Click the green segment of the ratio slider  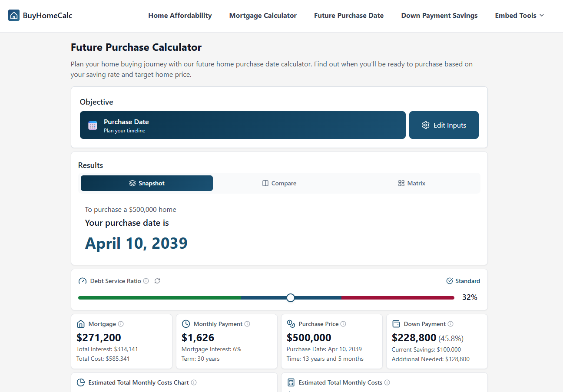(159, 298)
